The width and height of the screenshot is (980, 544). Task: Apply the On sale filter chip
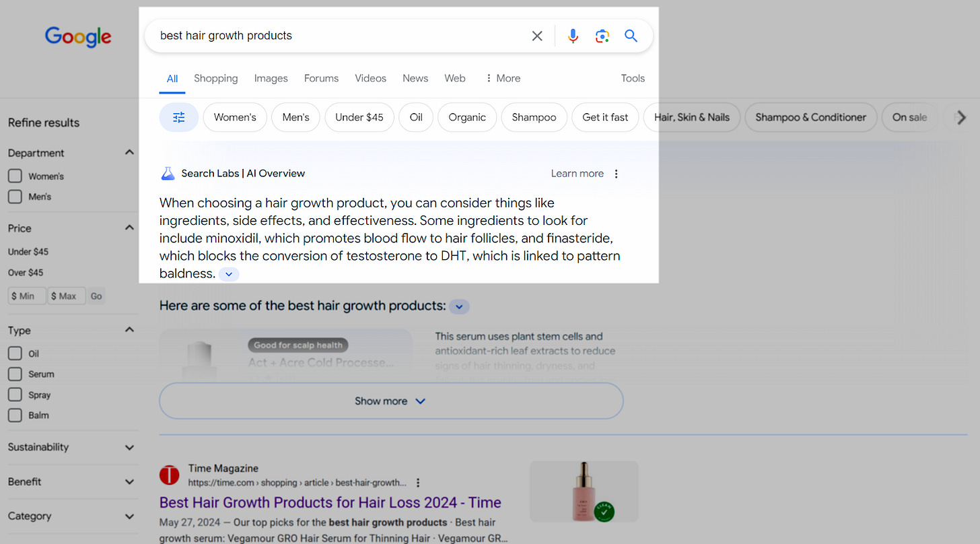tap(909, 117)
